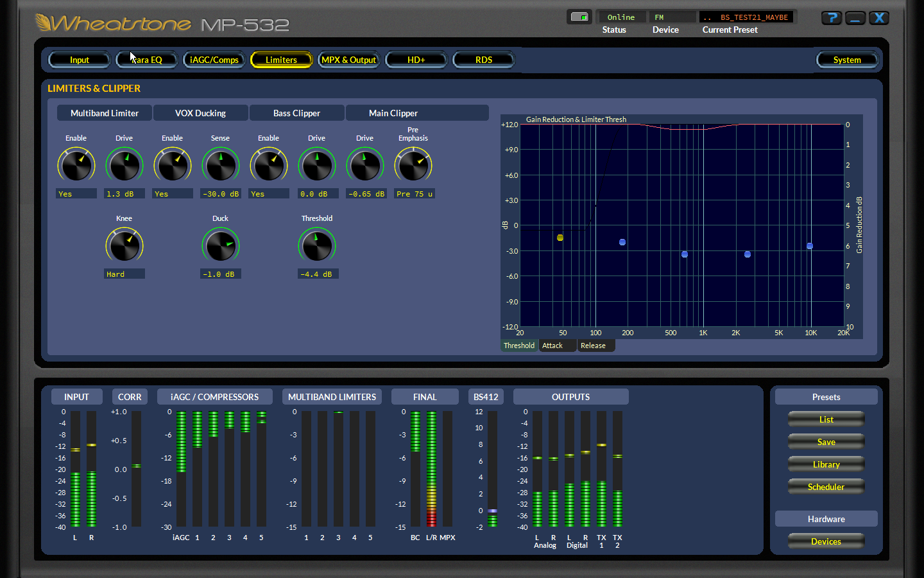This screenshot has width=924, height=578.
Task: Open the Hardware Devices button
Action: click(826, 541)
